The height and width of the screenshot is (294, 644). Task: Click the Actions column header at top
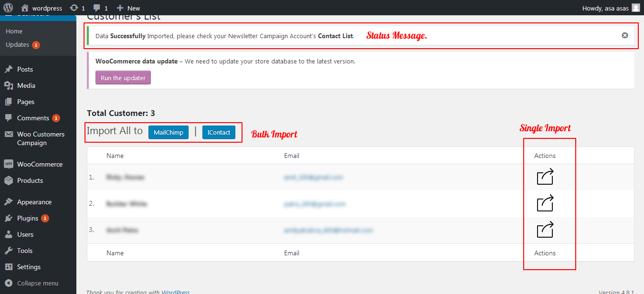(x=545, y=156)
